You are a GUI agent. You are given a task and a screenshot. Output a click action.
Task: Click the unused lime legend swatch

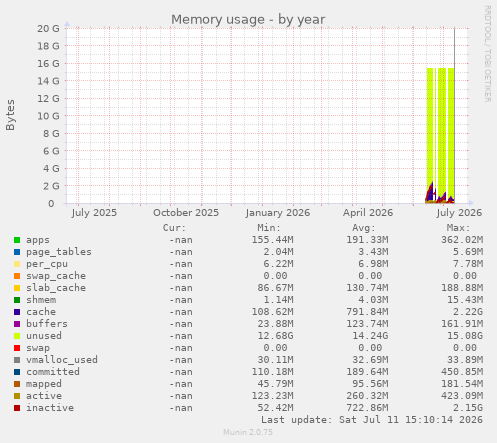coord(17,336)
